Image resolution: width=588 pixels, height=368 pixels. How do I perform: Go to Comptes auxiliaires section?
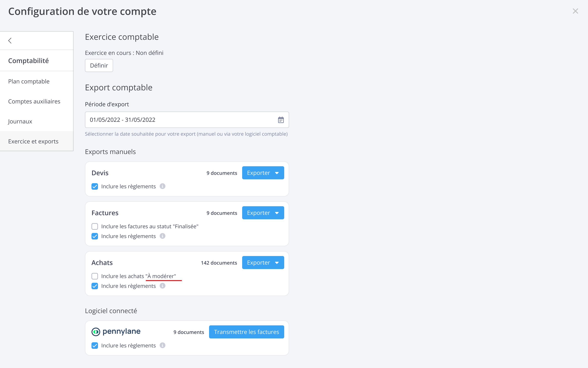pos(34,101)
